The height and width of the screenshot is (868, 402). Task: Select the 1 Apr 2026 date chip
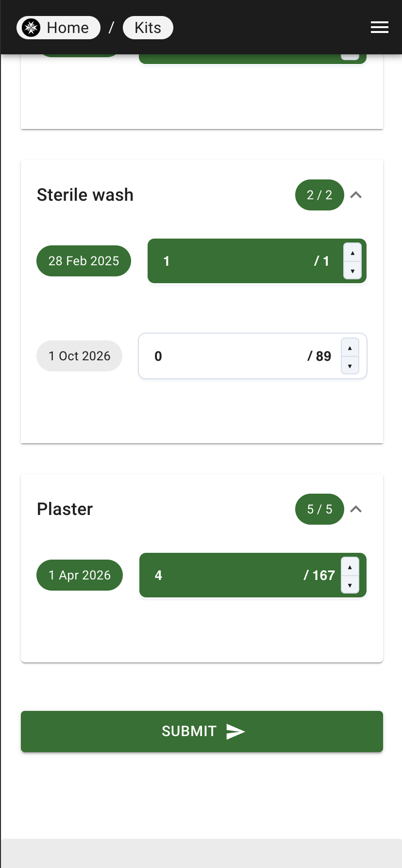tap(80, 575)
